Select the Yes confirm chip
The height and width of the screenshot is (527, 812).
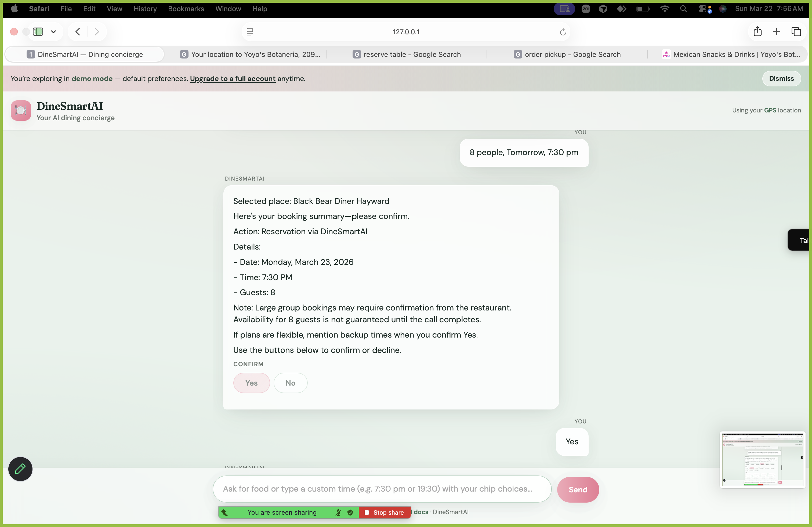click(x=251, y=383)
